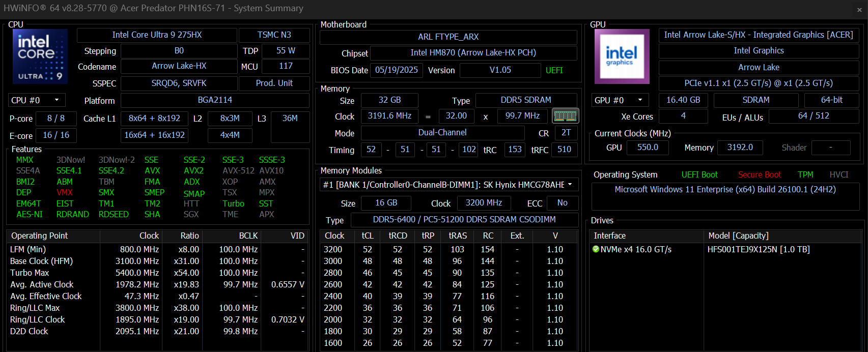Click the TSMC N3 process field
The image size is (868, 352).
274,35
